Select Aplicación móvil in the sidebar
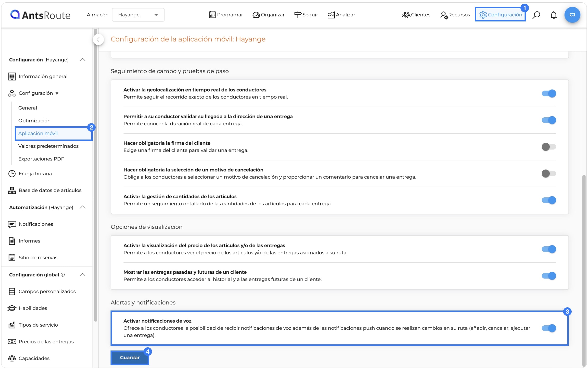This screenshot has height=370, width=588. pyautogui.click(x=53, y=133)
